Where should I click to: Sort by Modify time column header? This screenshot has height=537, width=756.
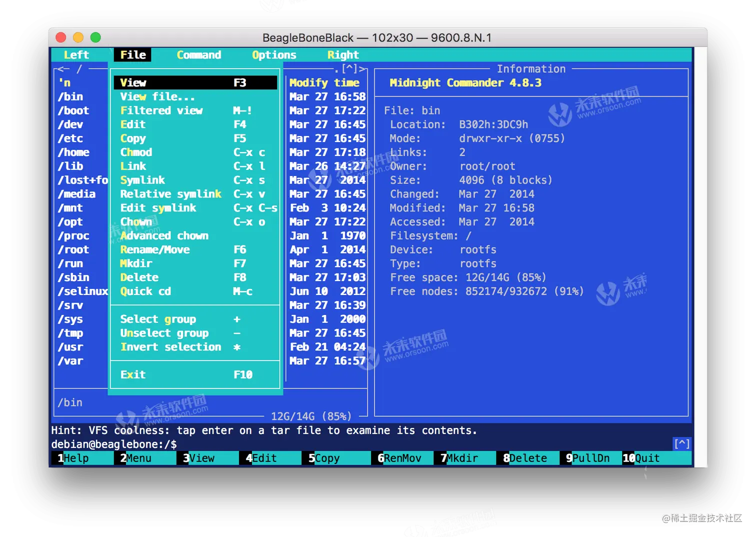pos(324,82)
